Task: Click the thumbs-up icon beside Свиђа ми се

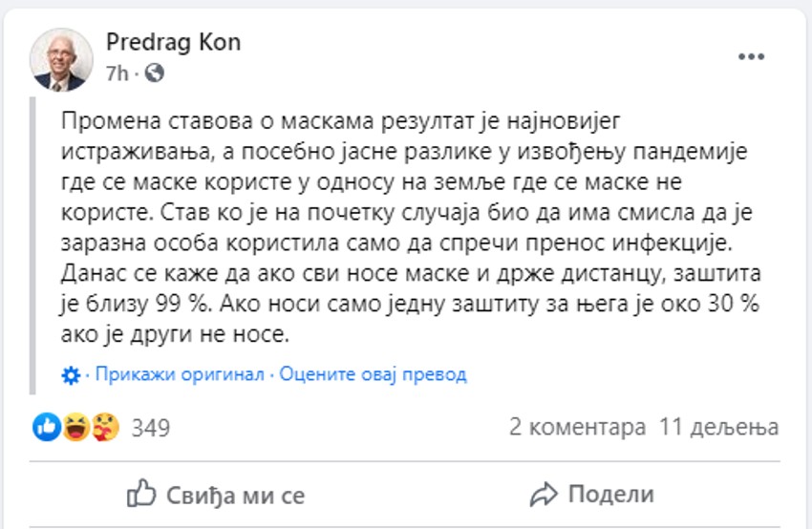Action: pos(141,494)
